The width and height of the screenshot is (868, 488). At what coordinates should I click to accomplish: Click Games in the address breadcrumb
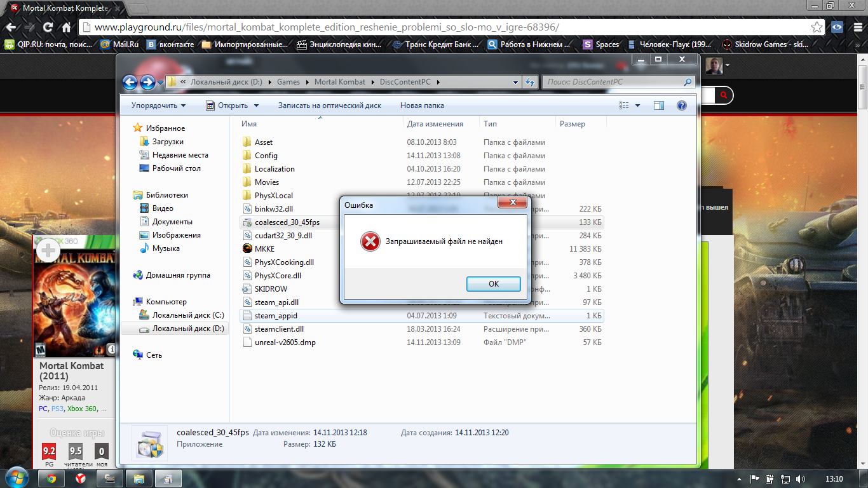(x=288, y=82)
